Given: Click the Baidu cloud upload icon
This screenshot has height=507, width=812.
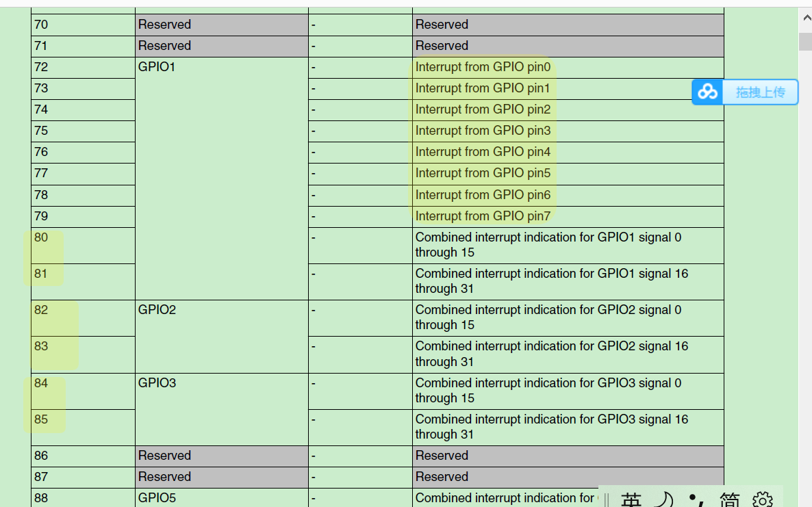Looking at the screenshot, I should coord(708,92).
